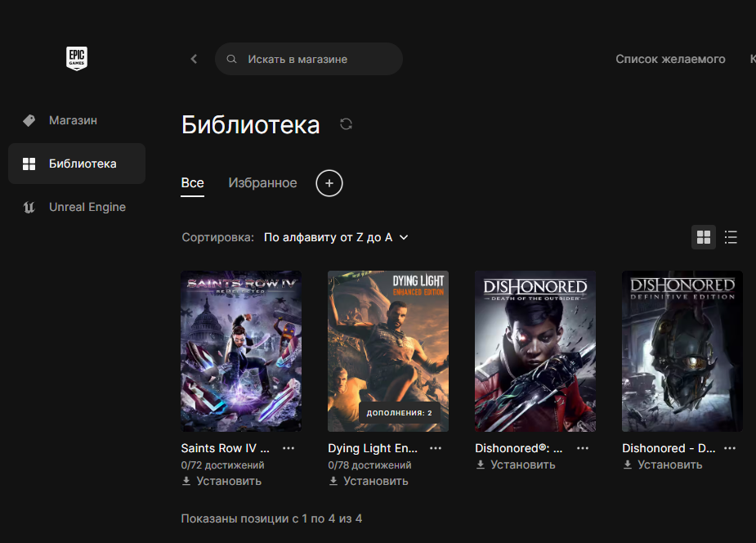The image size is (756, 543).
Task: Click Dishonored - D... title text
Action: pos(669,448)
